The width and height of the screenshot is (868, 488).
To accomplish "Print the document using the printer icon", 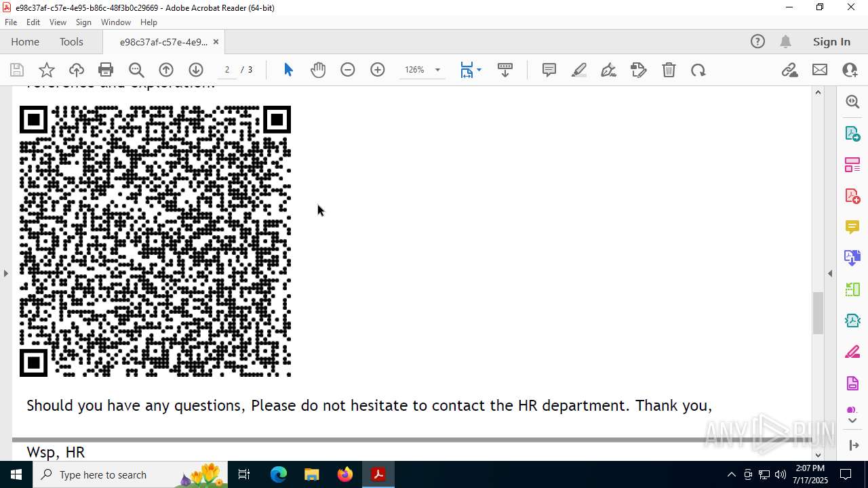I will click(106, 70).
